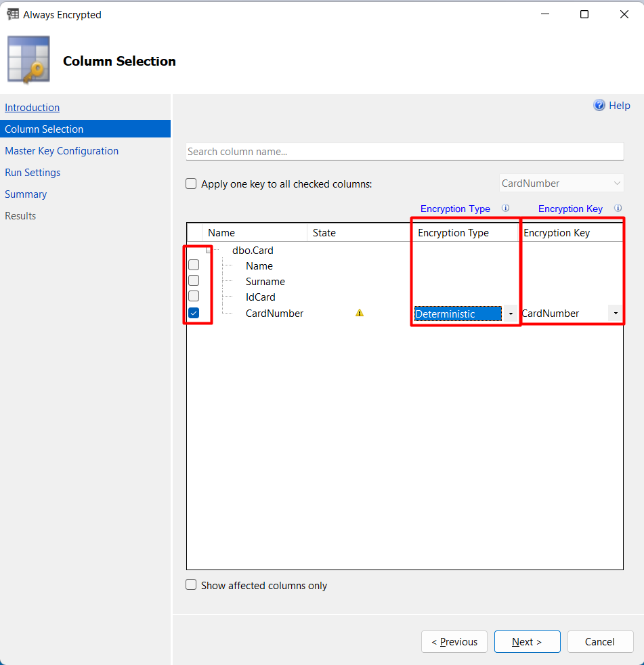Go to Master Key Configuration step

(62, 151)
